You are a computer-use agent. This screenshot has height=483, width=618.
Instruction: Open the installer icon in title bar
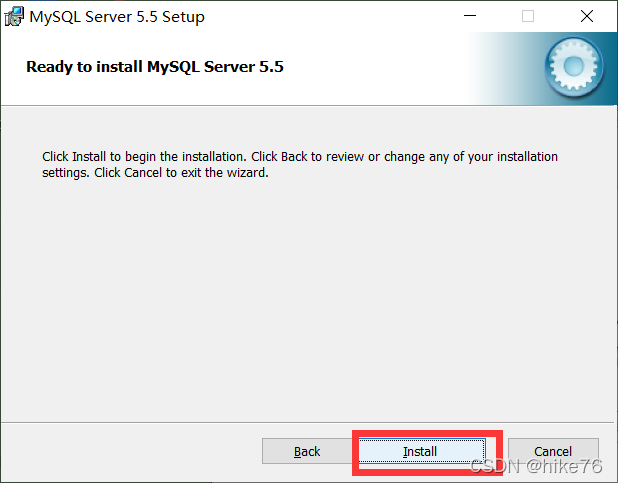tap(14, 17)
